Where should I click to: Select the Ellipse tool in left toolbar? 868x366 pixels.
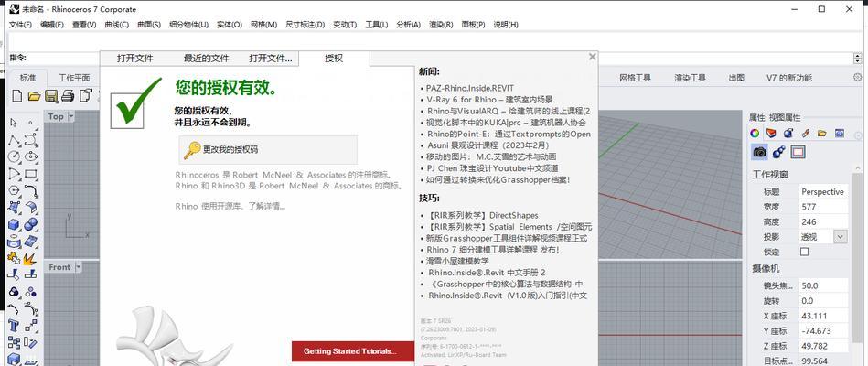[31, 156]
